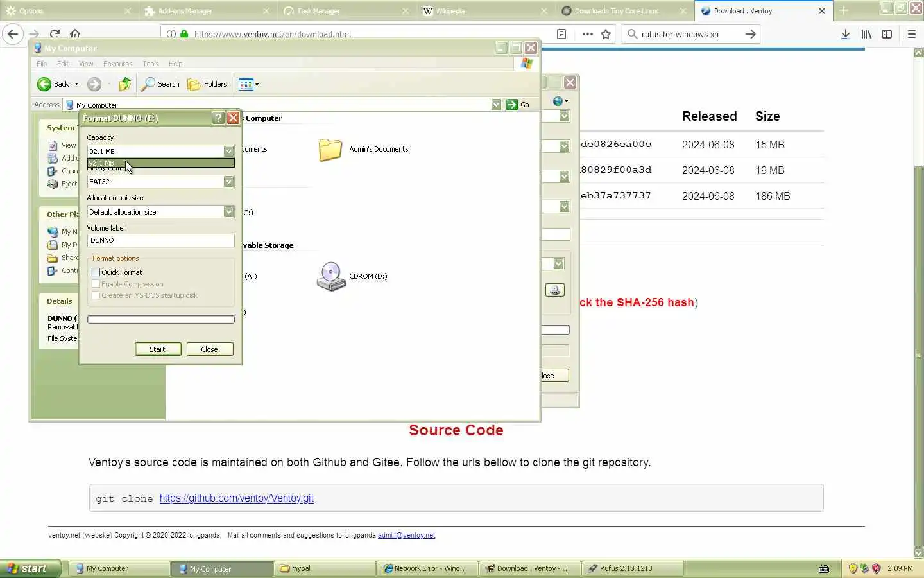Open the File system FAT32 dropdown

(228, 182)
